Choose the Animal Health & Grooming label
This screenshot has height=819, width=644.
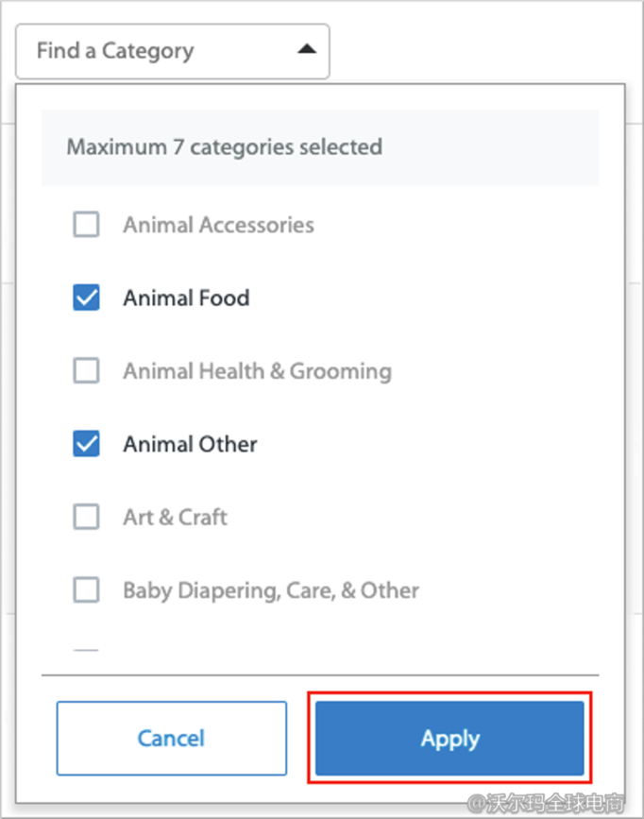pos(257,371)
